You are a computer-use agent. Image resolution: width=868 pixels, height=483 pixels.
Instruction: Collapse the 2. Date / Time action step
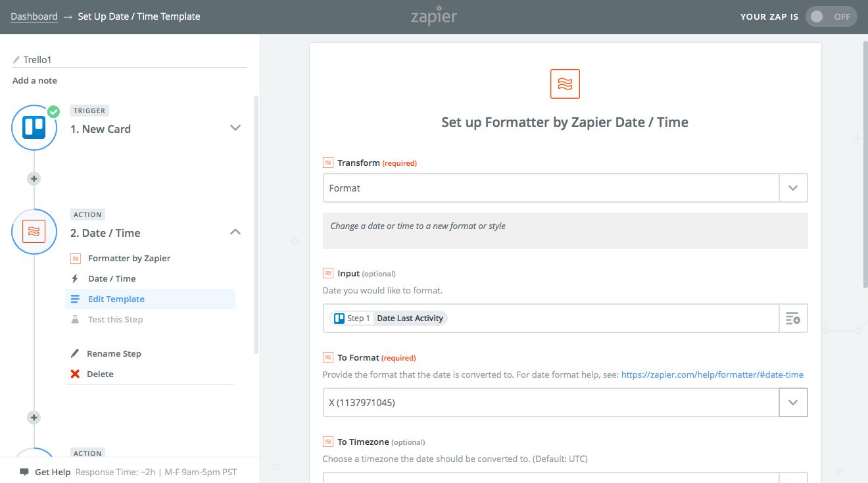pos(235,232)
